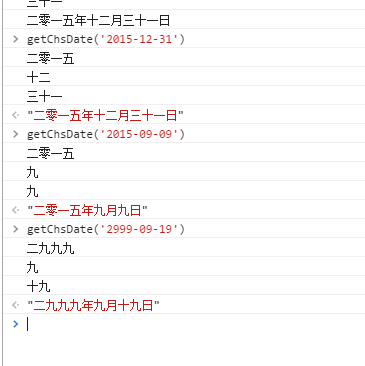The height and width of the screenshot is (366, 365).
Task: Select the getChsDate('2015-12-31') command text
Action: [106, 39]
